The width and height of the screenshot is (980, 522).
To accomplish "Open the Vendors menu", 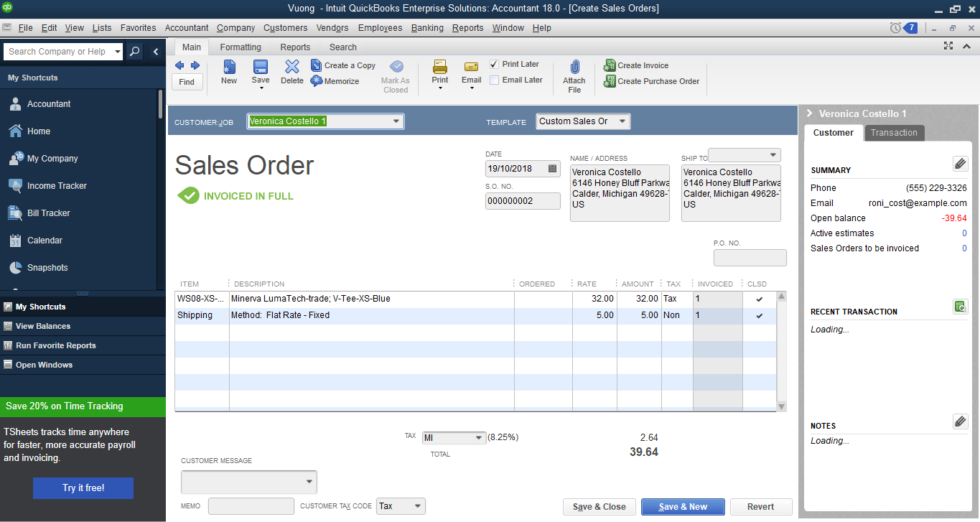I will point(332,28).
